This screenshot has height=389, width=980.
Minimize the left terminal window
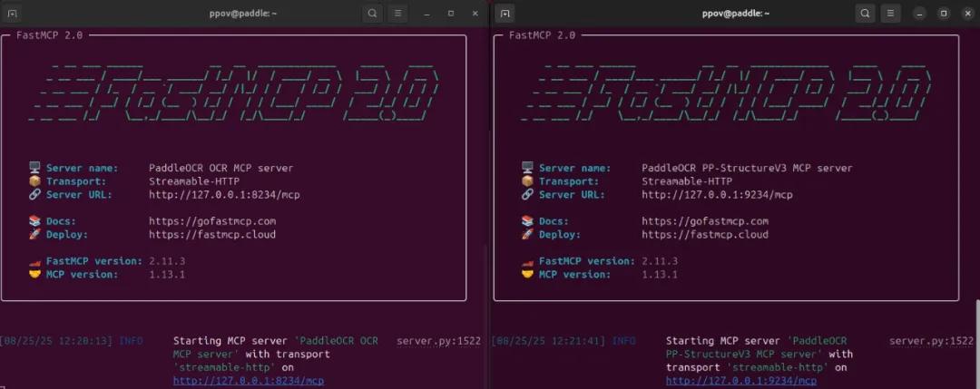(426, 13)
